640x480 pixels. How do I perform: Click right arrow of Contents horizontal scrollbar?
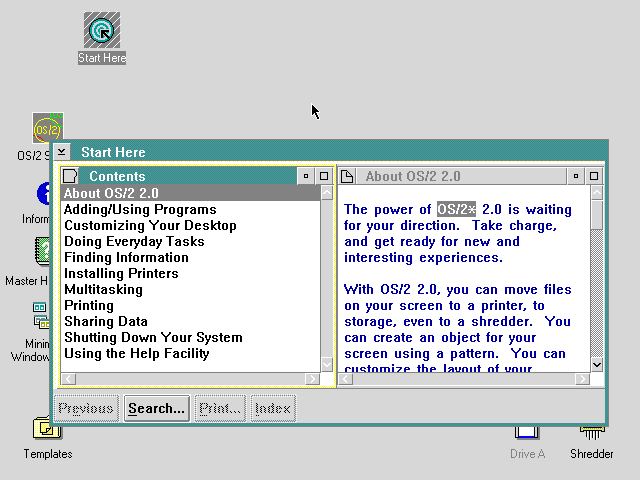tap(311, 379)
